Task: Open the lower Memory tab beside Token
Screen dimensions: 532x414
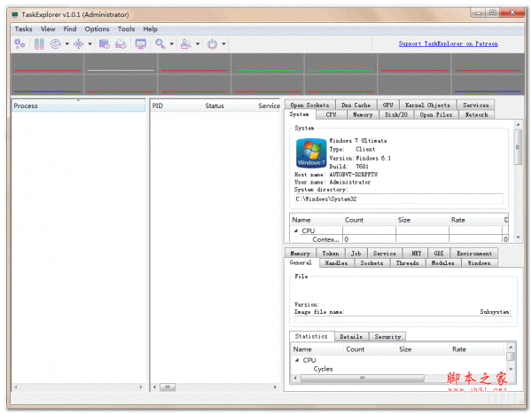Action: point(301,254)
